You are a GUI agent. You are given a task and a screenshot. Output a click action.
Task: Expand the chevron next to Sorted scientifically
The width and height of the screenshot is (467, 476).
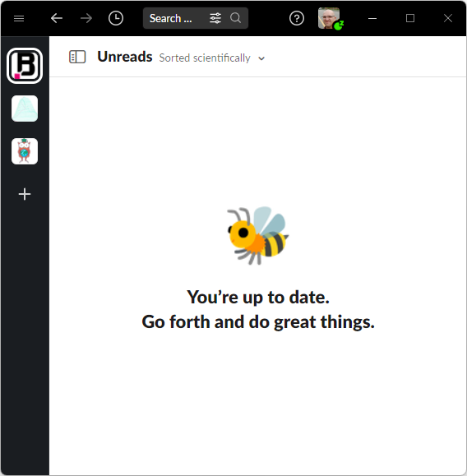(x=261, y=58)
